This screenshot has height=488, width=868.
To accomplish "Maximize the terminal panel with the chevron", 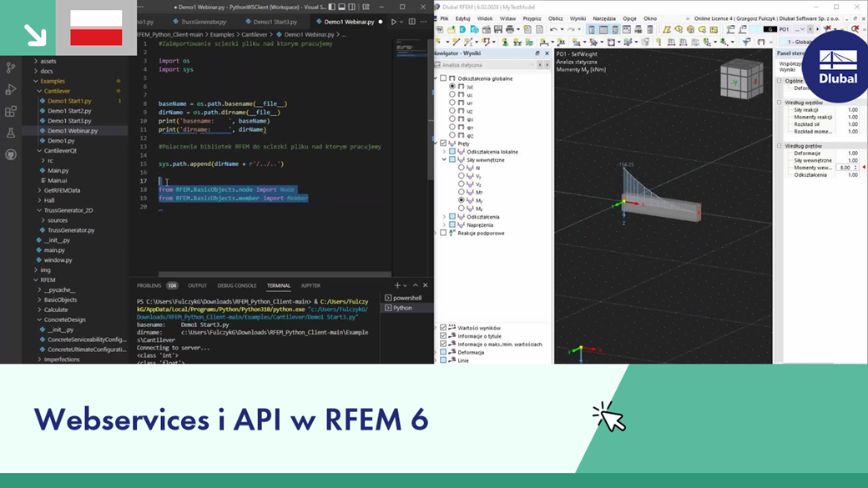I will [415, 285].
